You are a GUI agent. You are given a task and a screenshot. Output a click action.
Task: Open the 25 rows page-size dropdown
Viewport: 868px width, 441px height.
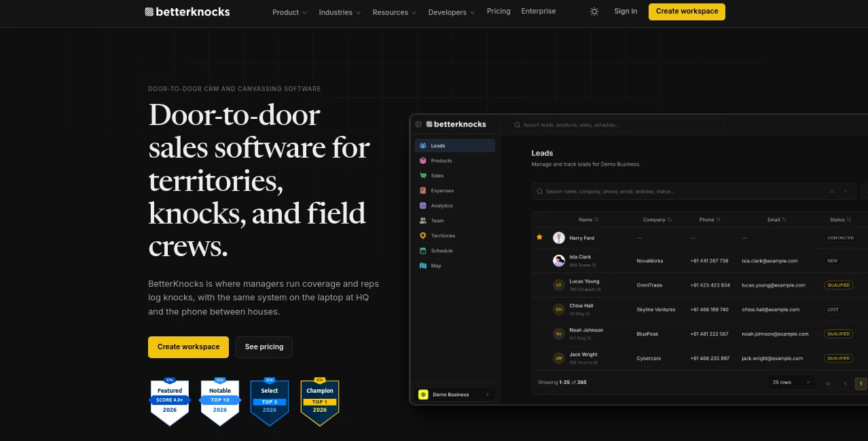click(792, 383)
